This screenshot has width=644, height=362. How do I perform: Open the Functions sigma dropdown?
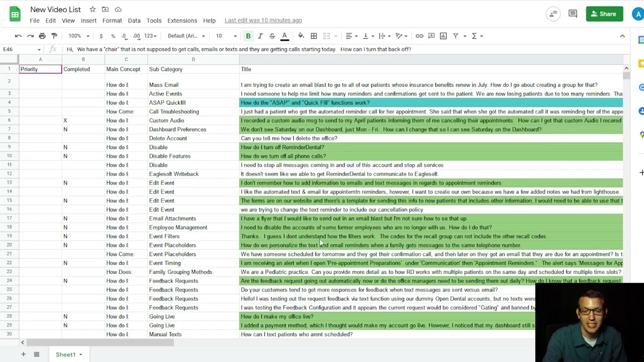[x=477, y=36]
